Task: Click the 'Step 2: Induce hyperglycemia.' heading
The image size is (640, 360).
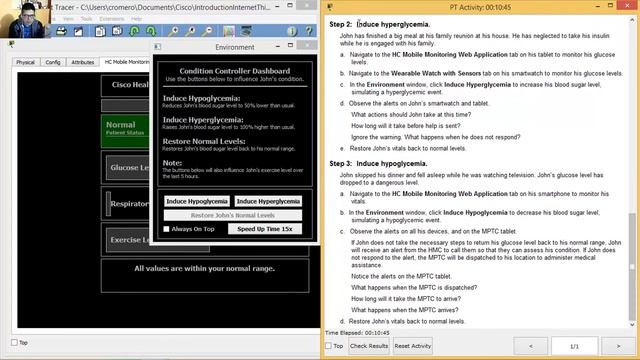Action: click(x=380, y=24)
